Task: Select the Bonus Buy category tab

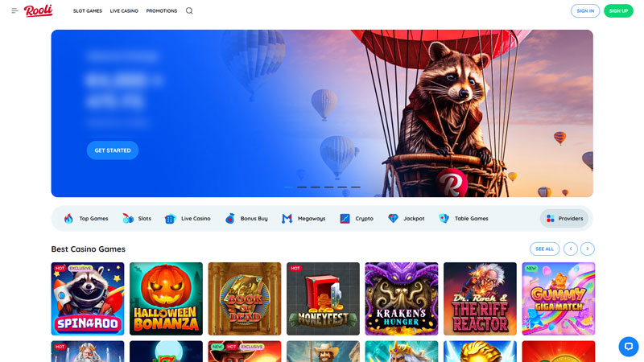Action: (x=246, y=218)
